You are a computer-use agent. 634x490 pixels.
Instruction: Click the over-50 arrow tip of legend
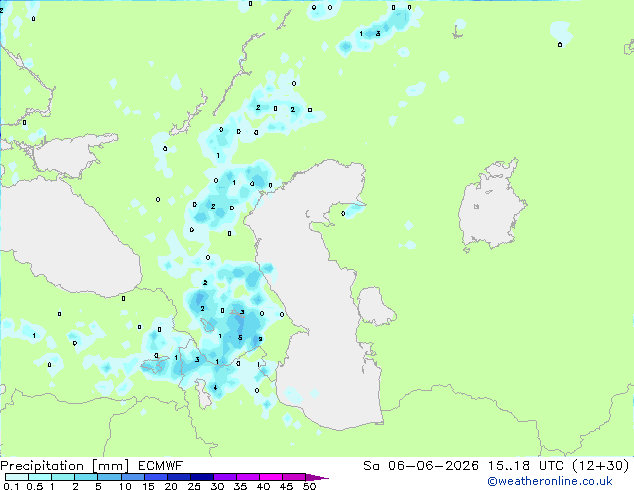click(317, 477)
